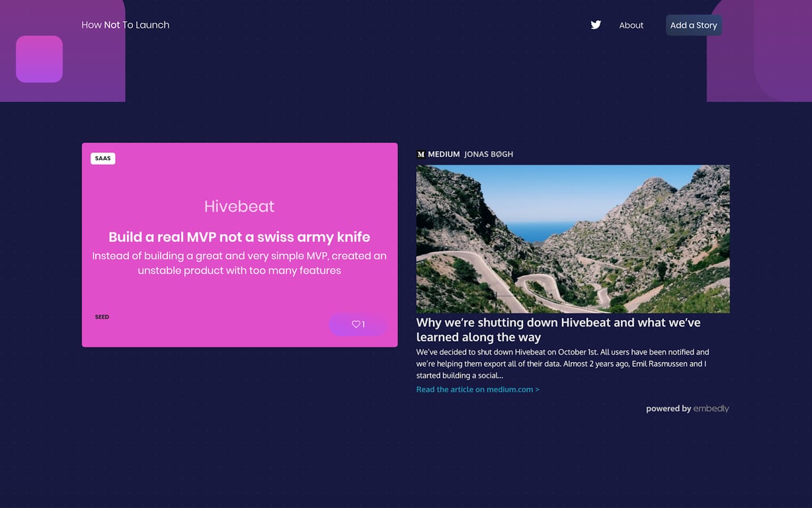Click the MEDIUM provider name
Screen dimensions: 812x508
coord(444,154)
